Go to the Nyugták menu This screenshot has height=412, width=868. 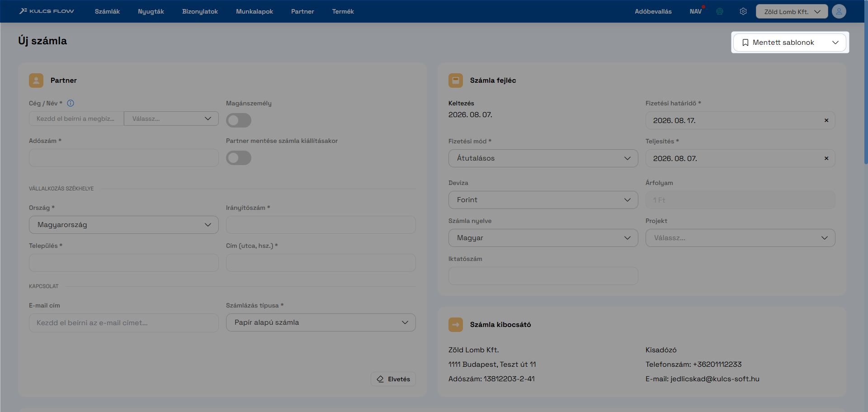151,11
